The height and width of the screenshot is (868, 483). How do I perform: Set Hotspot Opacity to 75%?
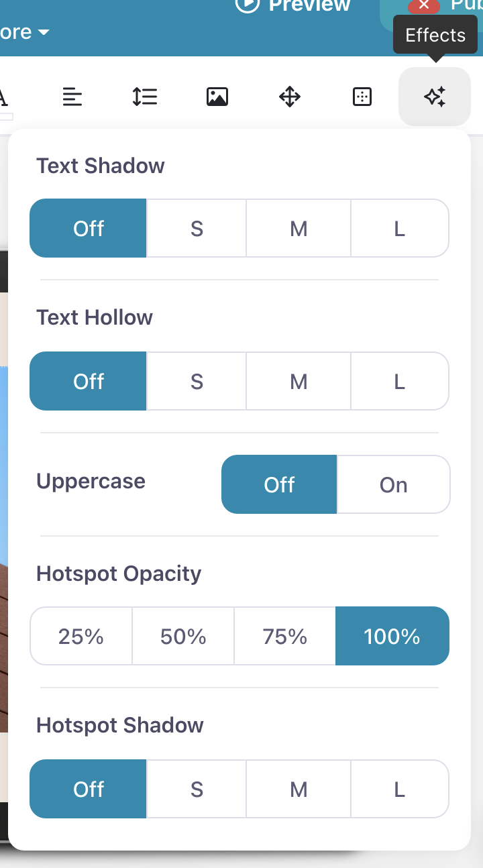285,637
